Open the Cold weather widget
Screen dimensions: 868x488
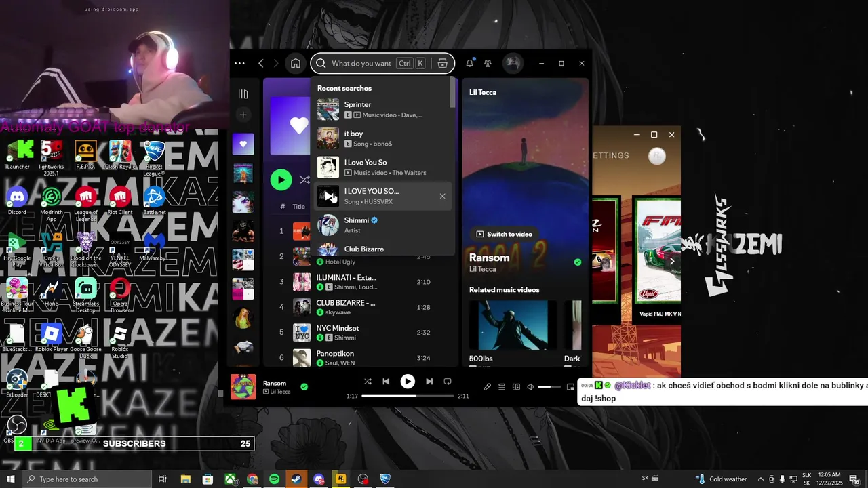pyautogui.click(x=722, y=479)
